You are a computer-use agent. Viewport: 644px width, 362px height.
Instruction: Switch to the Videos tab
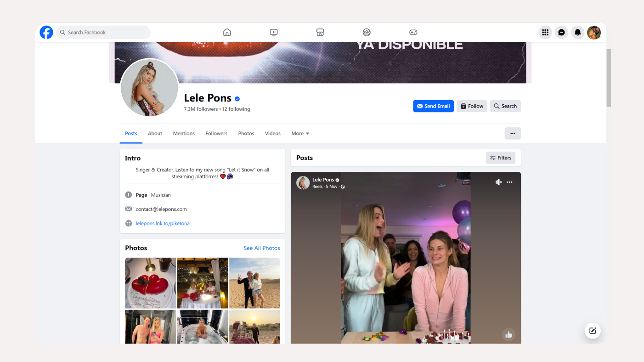point(273,134)
